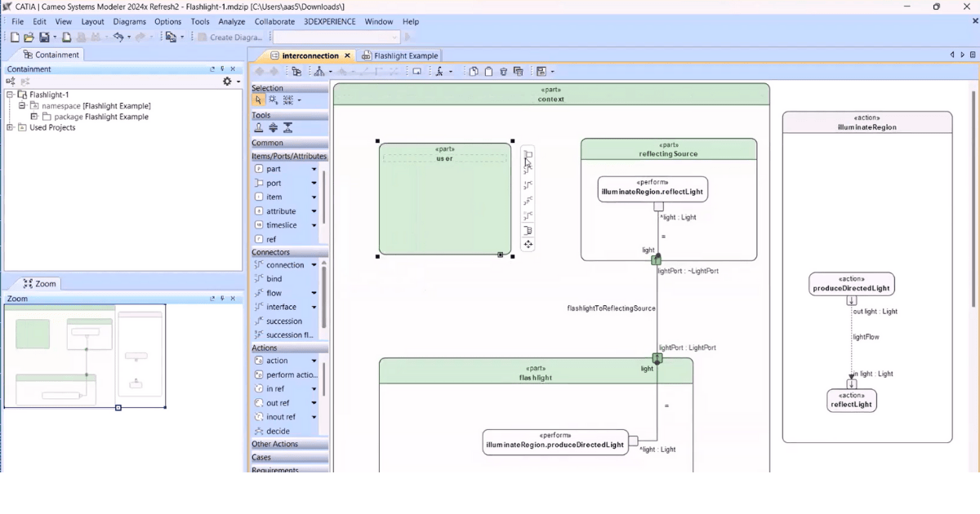This screenshot has height=514, width=980.
Task: Click the flashlightToReflectingSource connector label
Action: click(612, 308)
